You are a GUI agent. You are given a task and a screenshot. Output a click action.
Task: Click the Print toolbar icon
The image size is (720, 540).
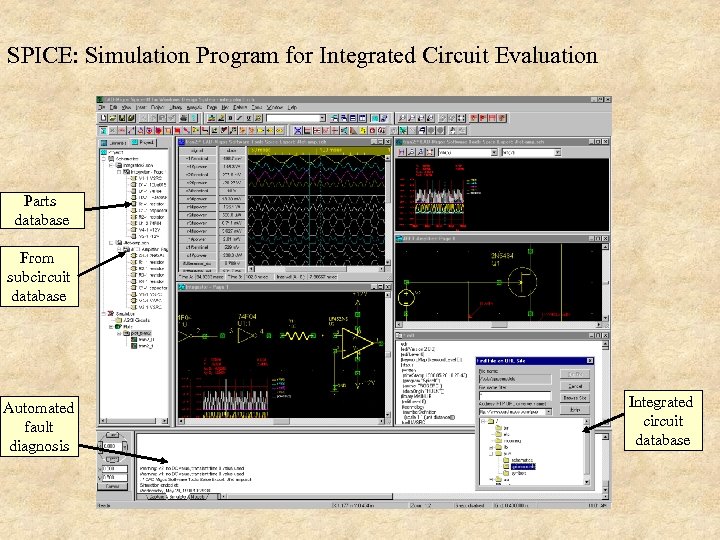tap(183, 118)
